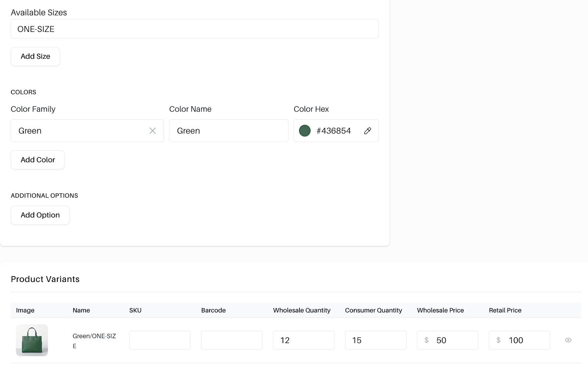Select the Consumer Quantity field showing 15
The image size is (588, 376).
coord(375,340)
